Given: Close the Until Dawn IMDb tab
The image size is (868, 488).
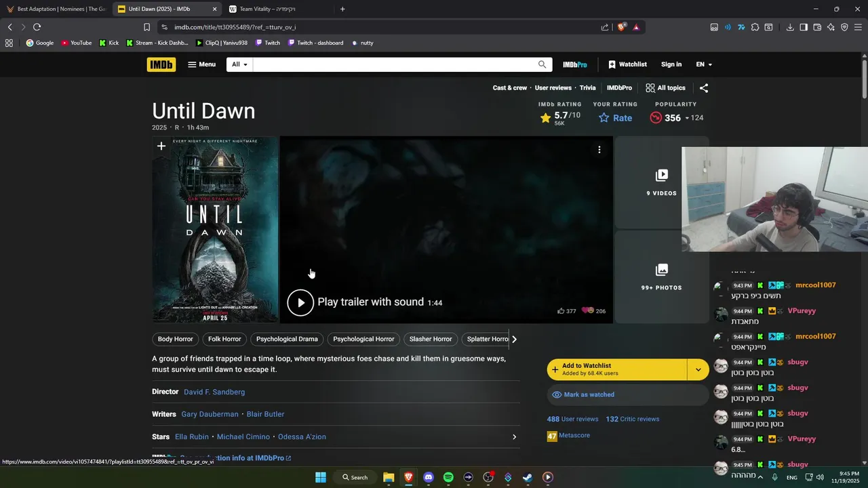Looking at the screenshot, I should (x=214, y=9).
